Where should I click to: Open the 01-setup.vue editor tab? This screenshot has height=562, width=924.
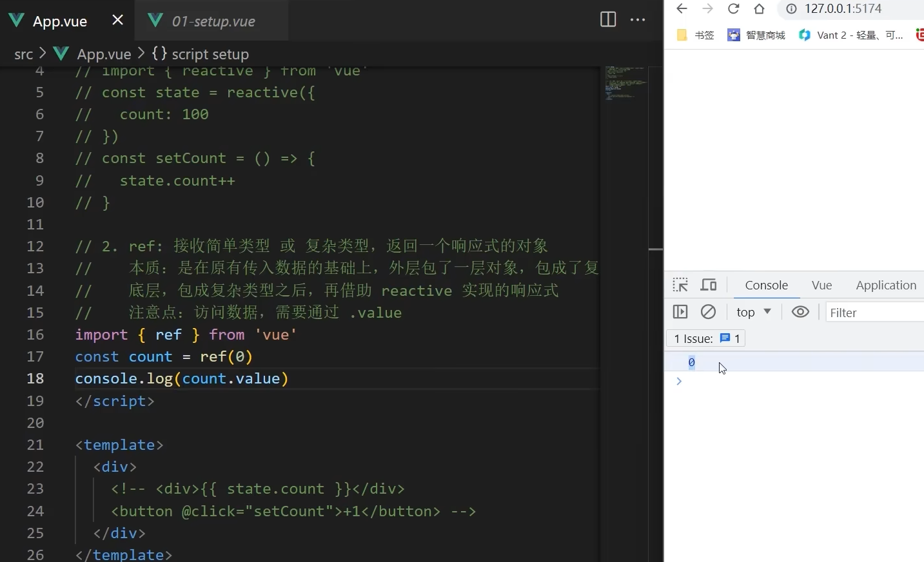[x=211, y=21]
